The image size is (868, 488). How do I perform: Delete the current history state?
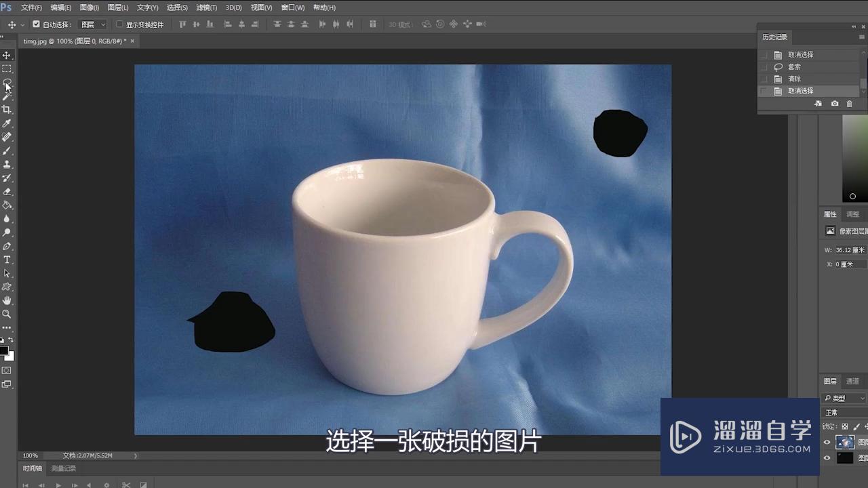pyautogui.click(x=850, y=104)
